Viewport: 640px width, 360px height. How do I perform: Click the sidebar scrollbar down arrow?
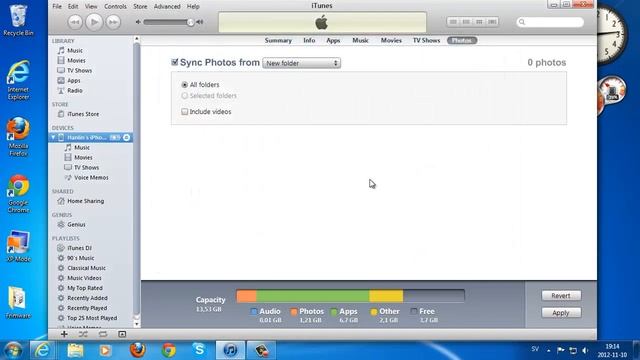[x=137, y=324]
